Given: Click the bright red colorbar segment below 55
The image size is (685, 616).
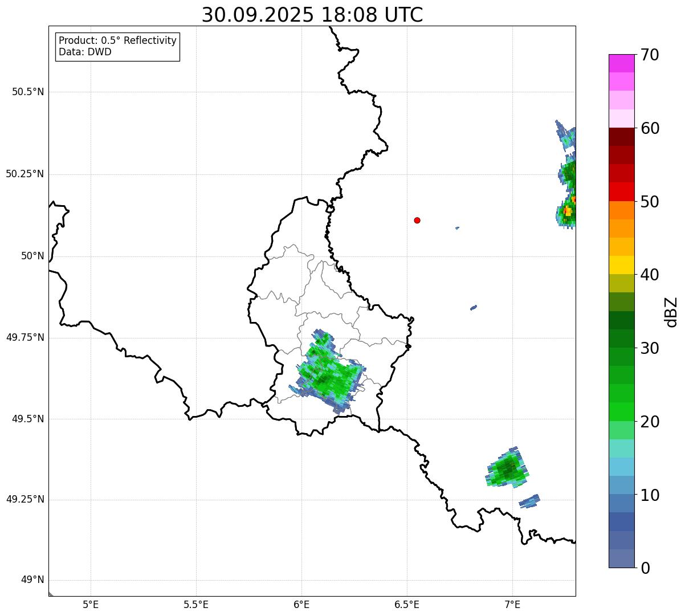Looking at the screenshot, I should [621, 192].
